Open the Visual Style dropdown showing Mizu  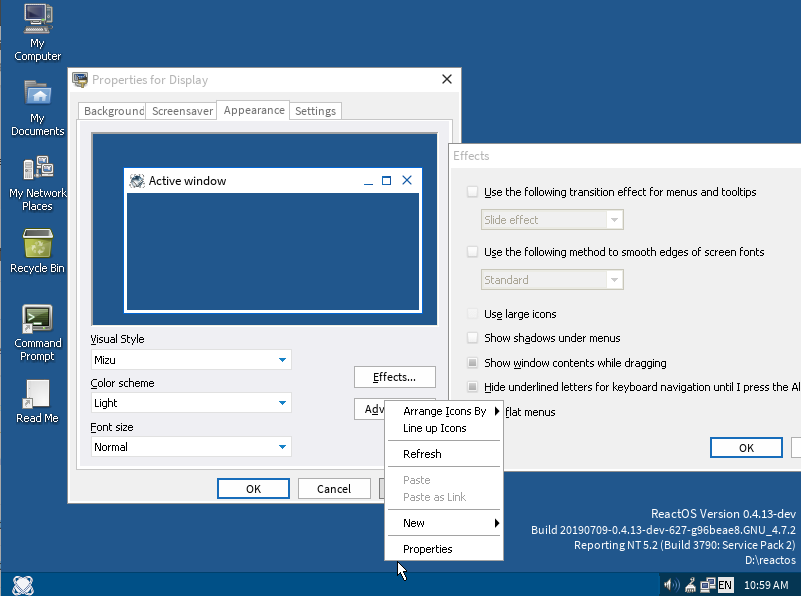coord(191,360)
